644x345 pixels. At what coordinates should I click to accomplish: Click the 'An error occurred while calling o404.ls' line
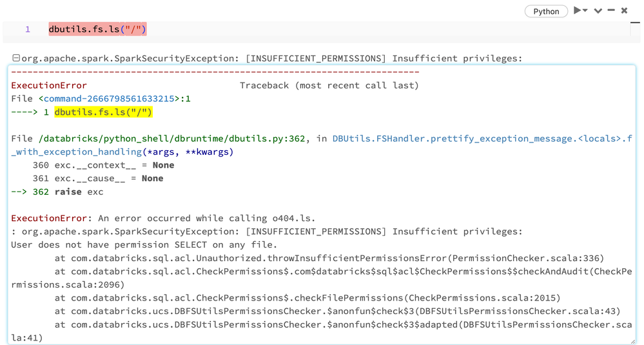(x=205, y=218)
